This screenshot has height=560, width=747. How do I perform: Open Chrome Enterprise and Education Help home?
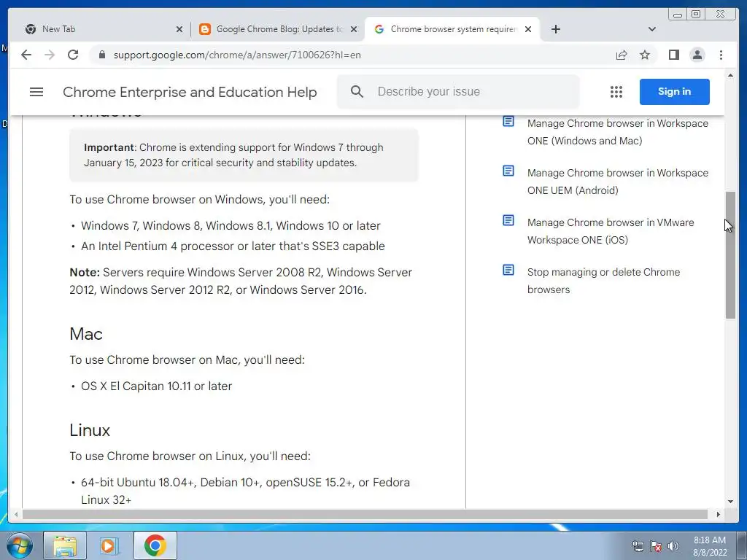(190, 92)
